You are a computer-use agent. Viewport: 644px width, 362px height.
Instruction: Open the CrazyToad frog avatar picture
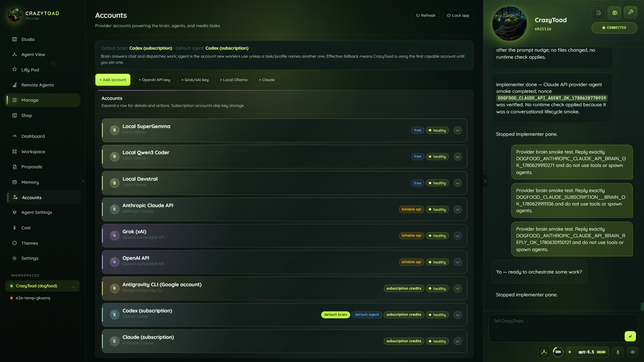pos(509,23)
